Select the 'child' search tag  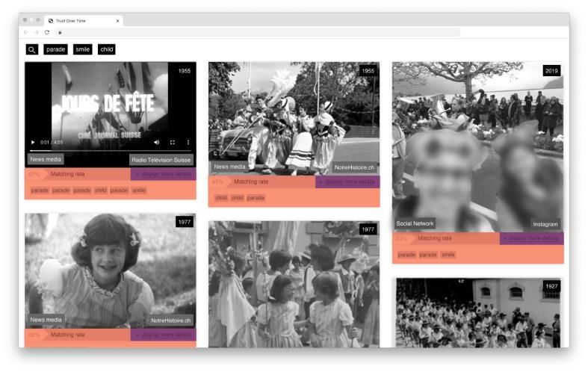(107, 49)
